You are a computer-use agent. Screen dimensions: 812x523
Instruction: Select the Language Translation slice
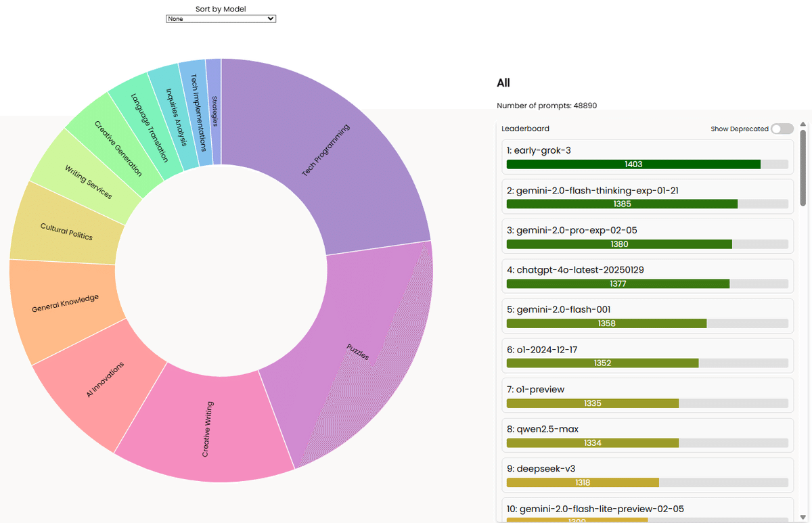(148, 123)
